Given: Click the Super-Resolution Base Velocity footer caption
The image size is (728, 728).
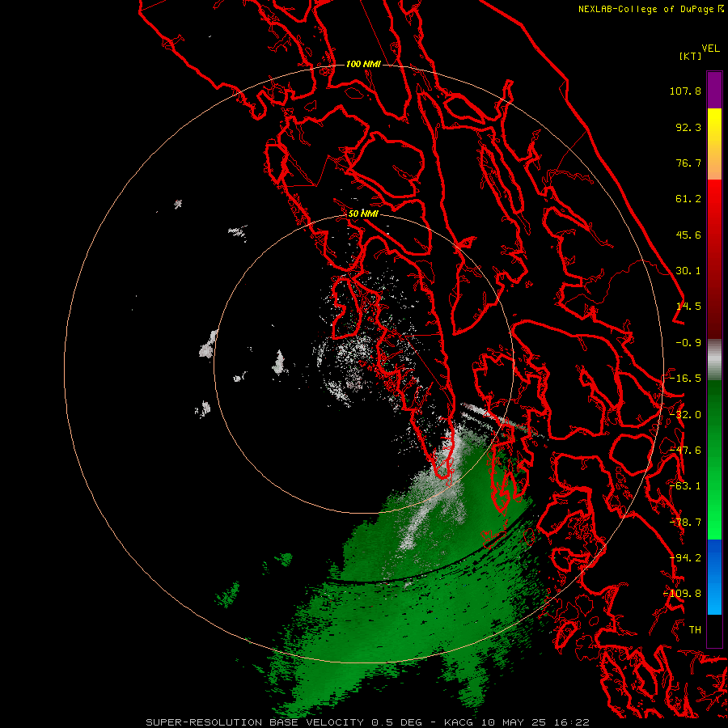Looking at the screenshot, I should click(368, 722).
